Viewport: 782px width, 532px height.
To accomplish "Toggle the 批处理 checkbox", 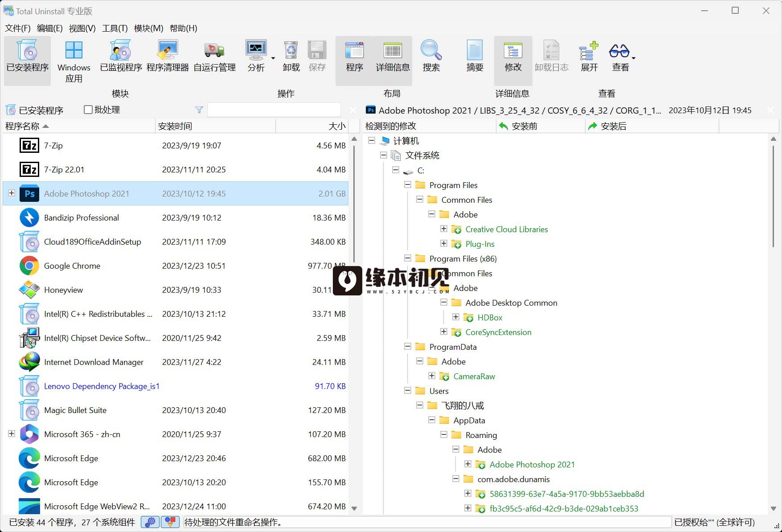I will pyautogui.click(x=88, y=110).
